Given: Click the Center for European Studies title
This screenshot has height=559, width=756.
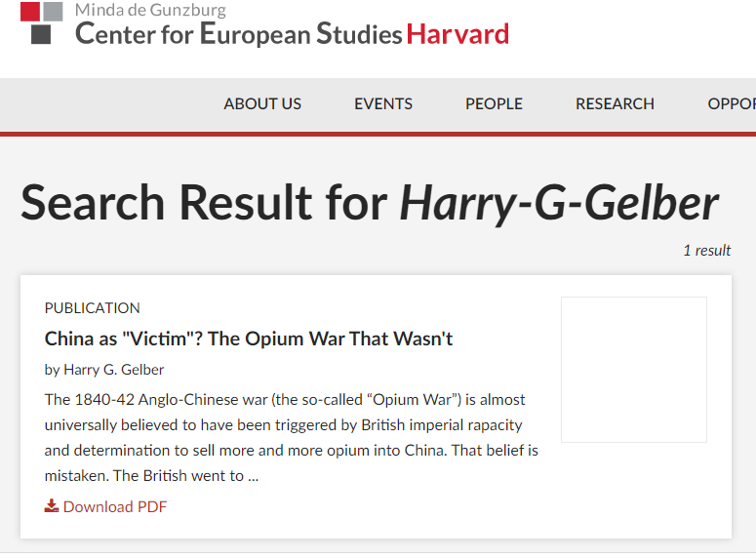Looking at the screenshot, I should [x=239, y=34].
